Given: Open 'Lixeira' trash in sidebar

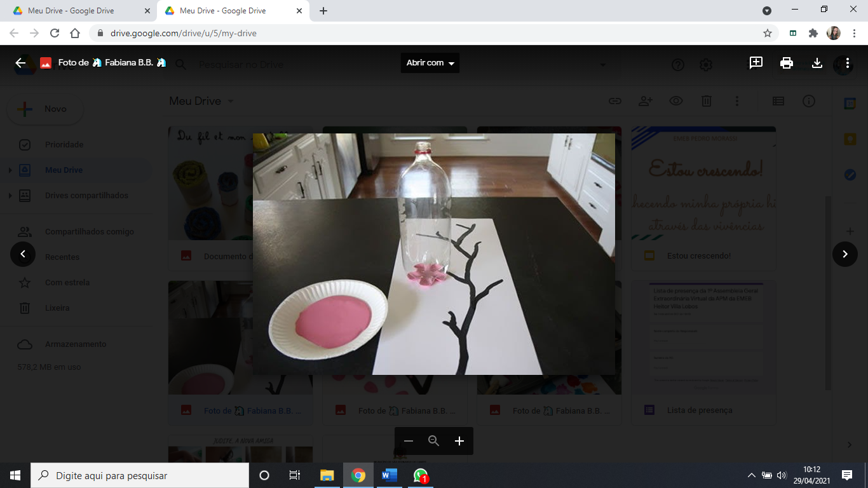Looking at the screenshot, I should tap(57, 308).
